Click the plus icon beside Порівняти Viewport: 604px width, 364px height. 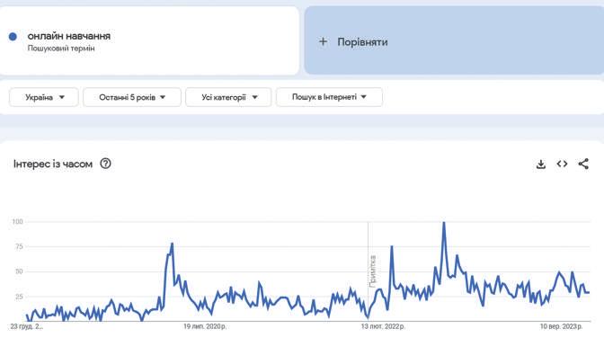click(x=324, y=41)
